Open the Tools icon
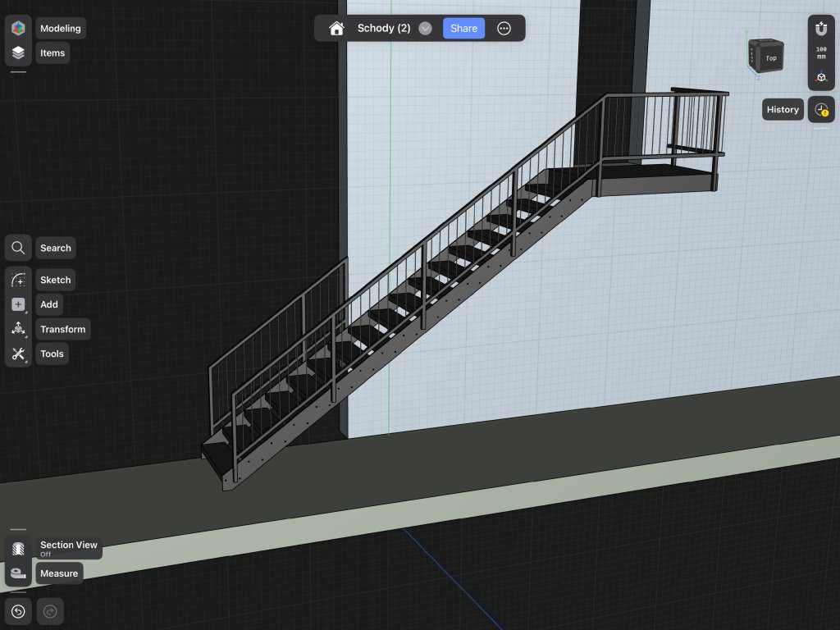The height and width of the screenshot is (630, 840). pos(18,354)
